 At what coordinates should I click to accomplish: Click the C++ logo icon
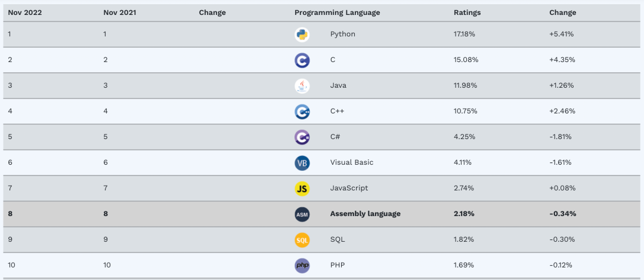click(x=302, y=112)
